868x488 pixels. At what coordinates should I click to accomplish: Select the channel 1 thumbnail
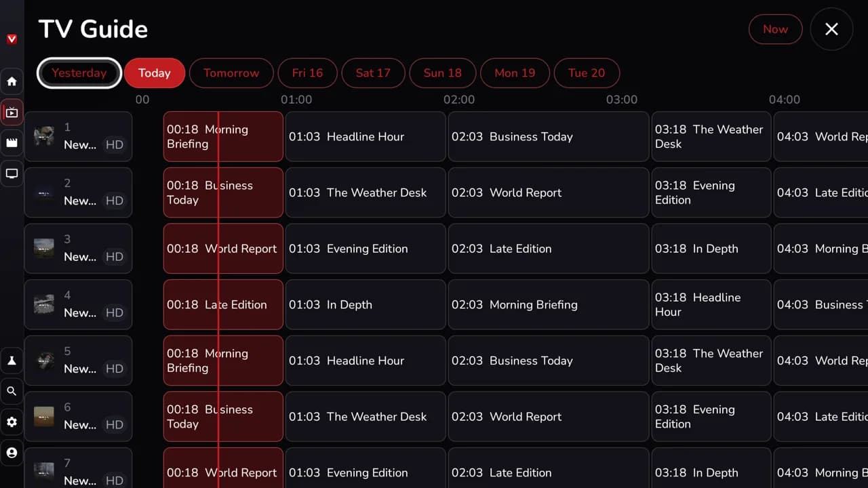point(44,136)
